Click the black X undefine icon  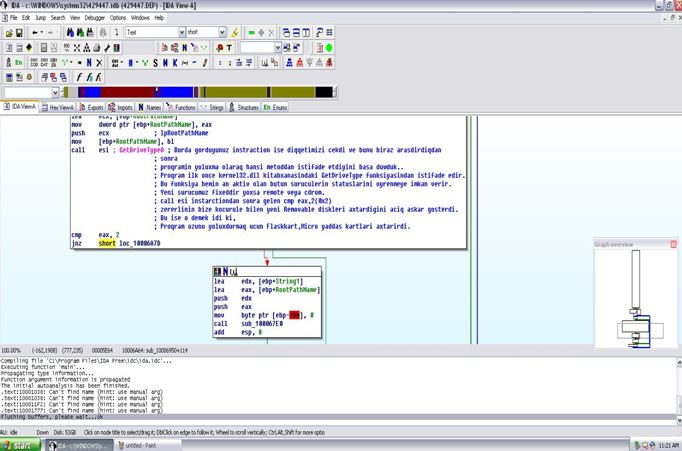pos(99,63)
